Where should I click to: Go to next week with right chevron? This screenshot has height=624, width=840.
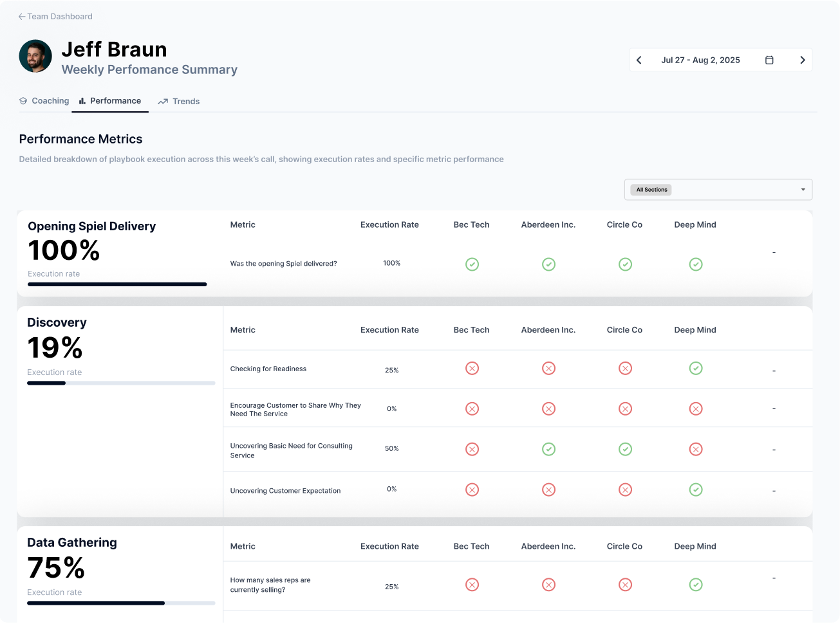pyautogui.click(x=803, y=60)
